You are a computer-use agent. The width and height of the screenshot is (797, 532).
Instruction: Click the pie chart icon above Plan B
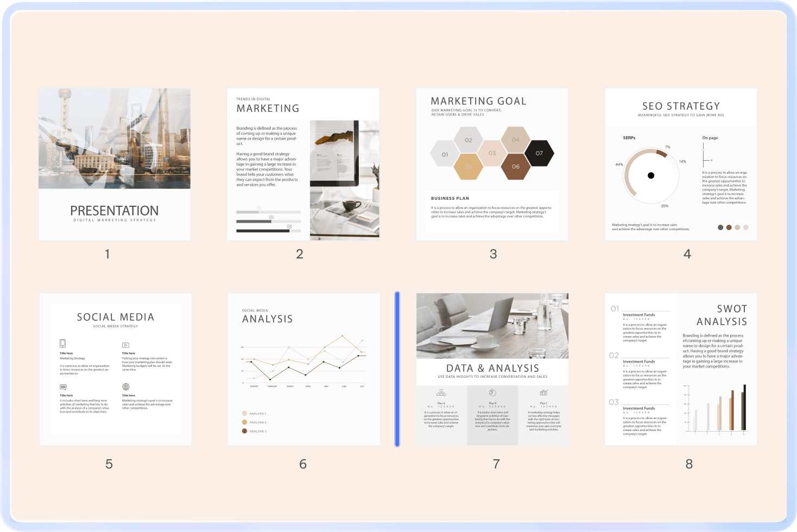click(492, 392)
